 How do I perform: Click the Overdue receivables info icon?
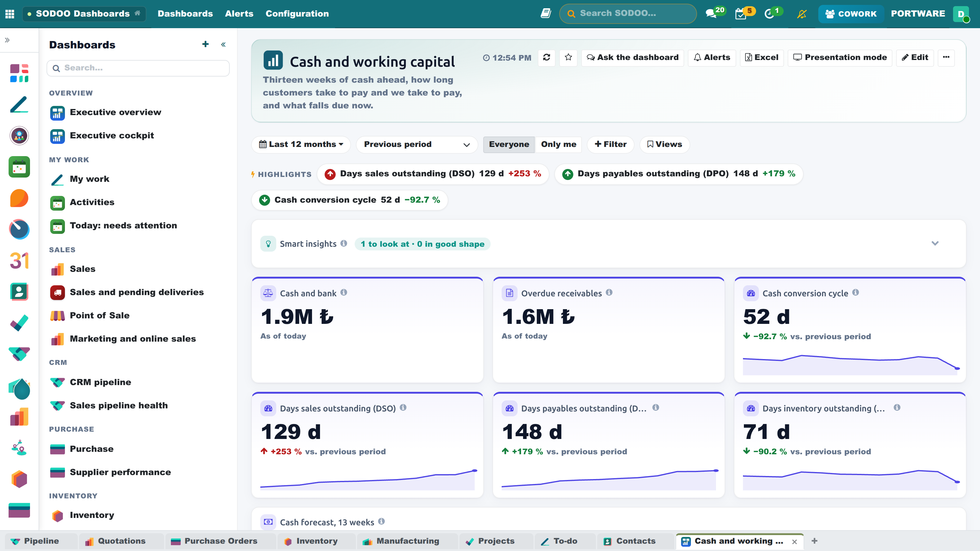[609, 292]
